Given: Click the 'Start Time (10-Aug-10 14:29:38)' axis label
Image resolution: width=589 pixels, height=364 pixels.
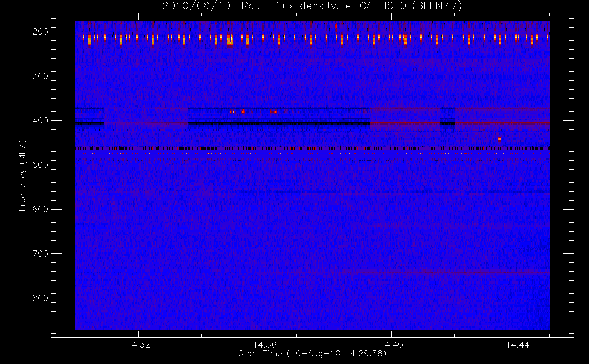Looking at the screenshot, I should (x=312, y=353).
